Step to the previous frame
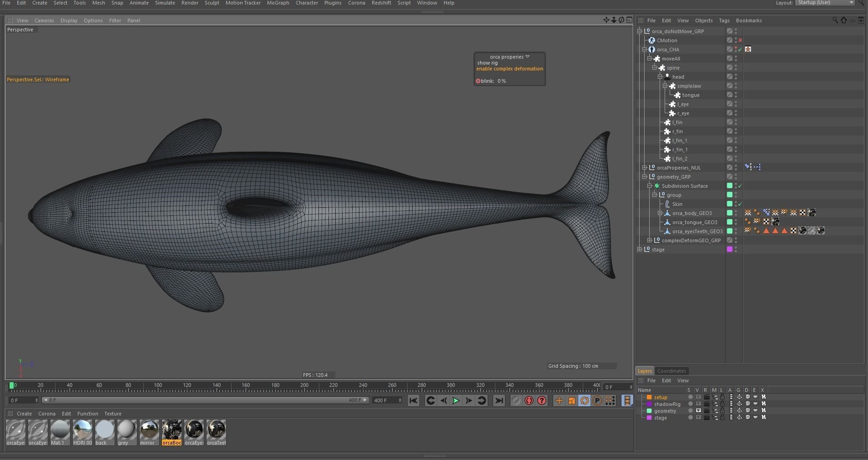The image size is (868, 460). 444,400
